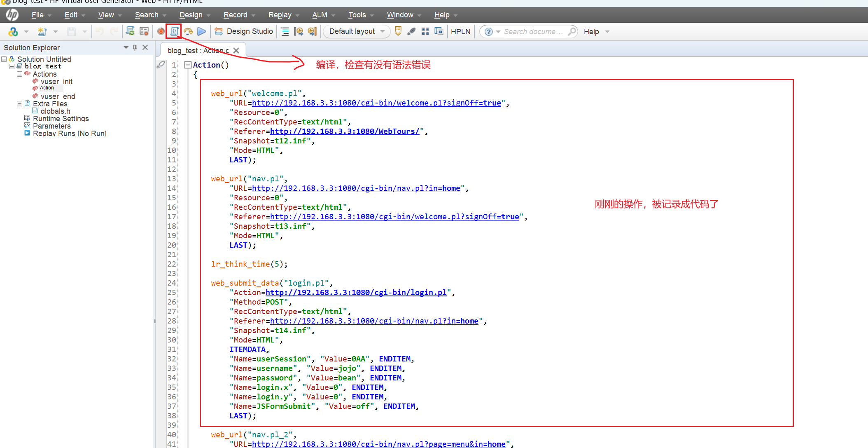The height and width of the screenshot is (448, 868).
Task: Click the link icon beside line 1
Action: 161,65
